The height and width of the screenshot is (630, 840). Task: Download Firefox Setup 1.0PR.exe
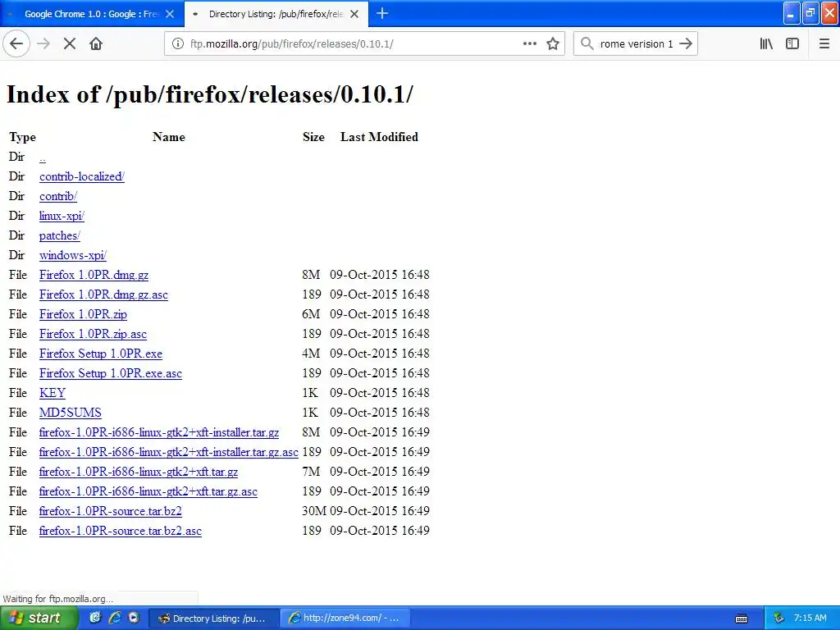[x=101, y=354]
